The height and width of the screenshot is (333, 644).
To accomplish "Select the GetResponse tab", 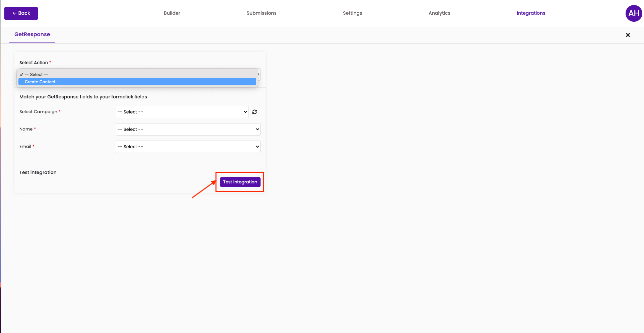I will (x=32, y=34).
